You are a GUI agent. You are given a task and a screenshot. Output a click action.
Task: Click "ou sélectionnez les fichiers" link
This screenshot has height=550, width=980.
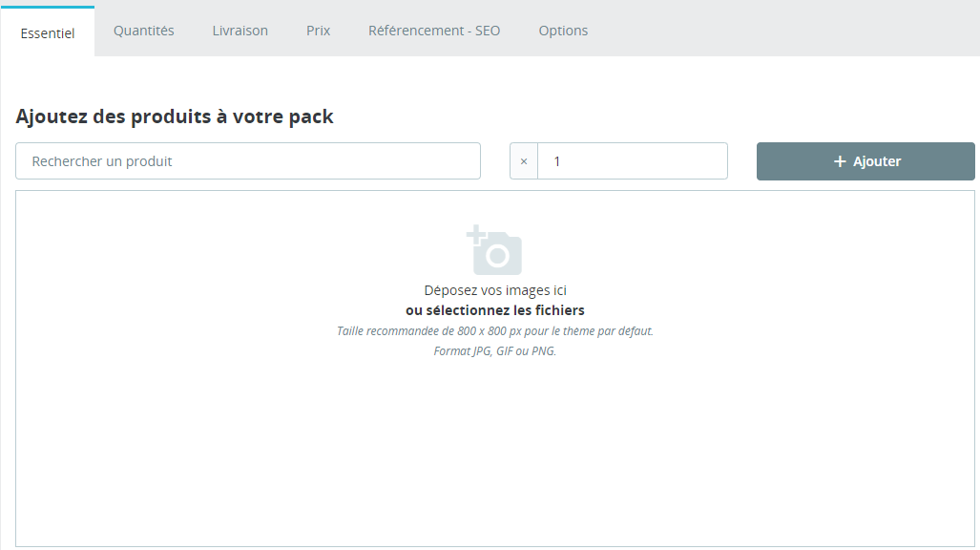coord(495,310)
